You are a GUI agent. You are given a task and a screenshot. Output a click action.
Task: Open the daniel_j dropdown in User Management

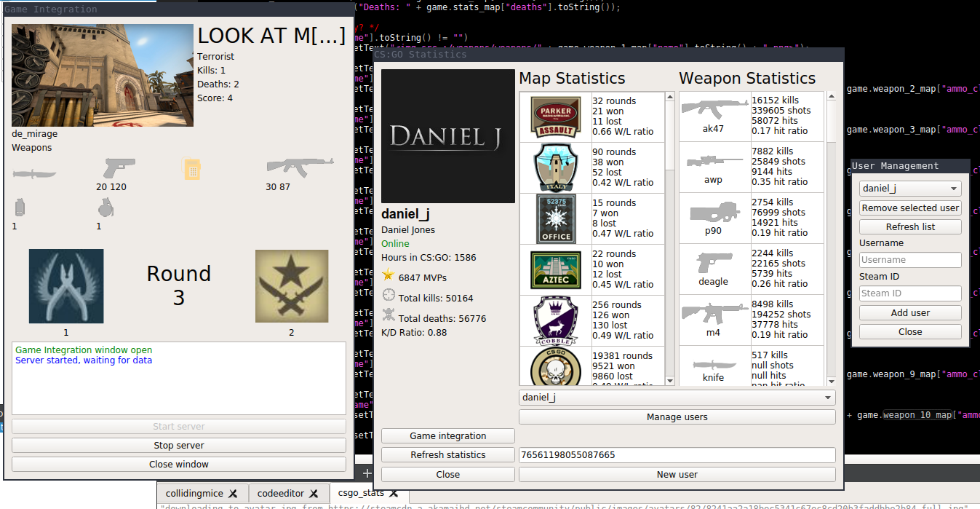(910, 189)
